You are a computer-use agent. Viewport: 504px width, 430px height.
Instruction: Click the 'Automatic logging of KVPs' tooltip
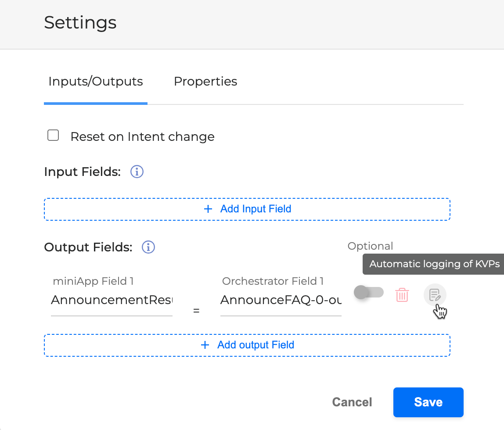(434, 264)
